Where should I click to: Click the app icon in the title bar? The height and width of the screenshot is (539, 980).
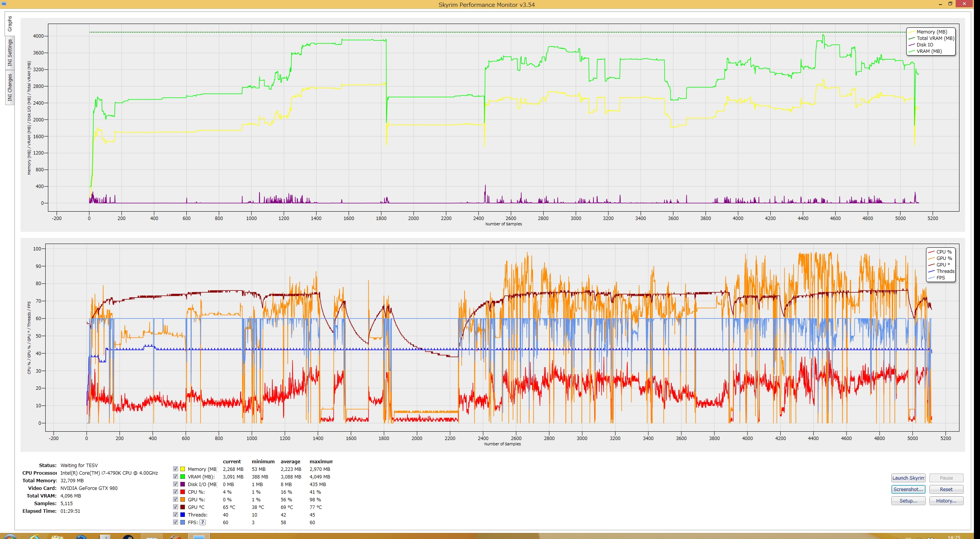tap(4, 4)
